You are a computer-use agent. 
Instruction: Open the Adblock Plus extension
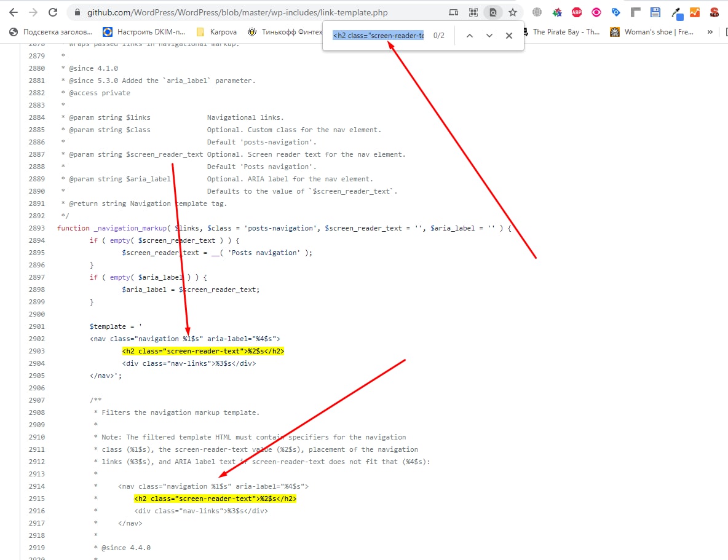[x=577, y=12]
